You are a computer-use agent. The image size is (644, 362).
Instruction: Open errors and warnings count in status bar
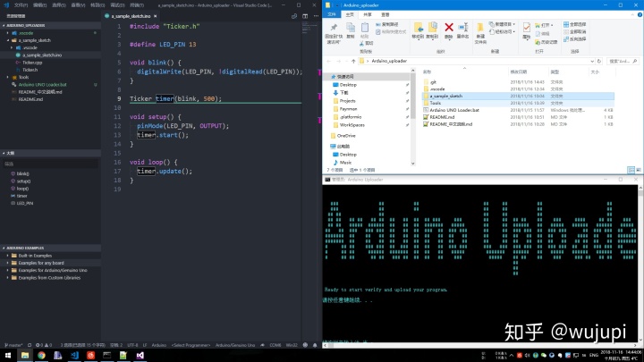44,345
